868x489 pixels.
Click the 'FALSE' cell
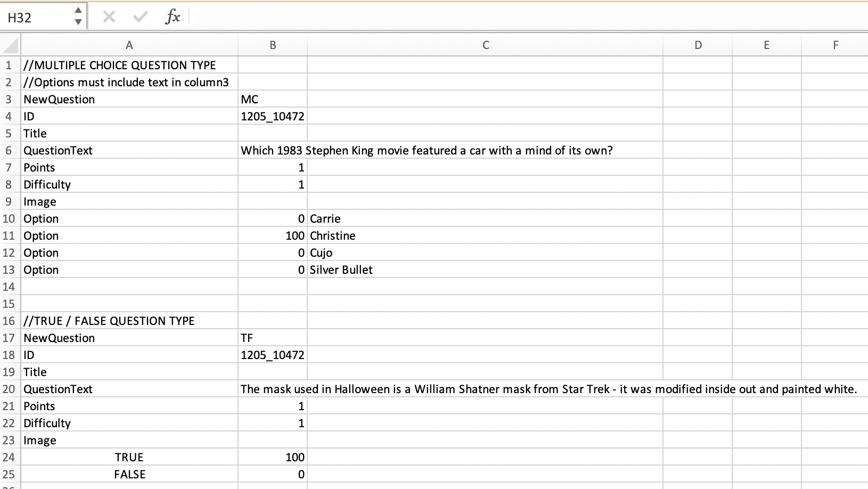coord(129,474)
